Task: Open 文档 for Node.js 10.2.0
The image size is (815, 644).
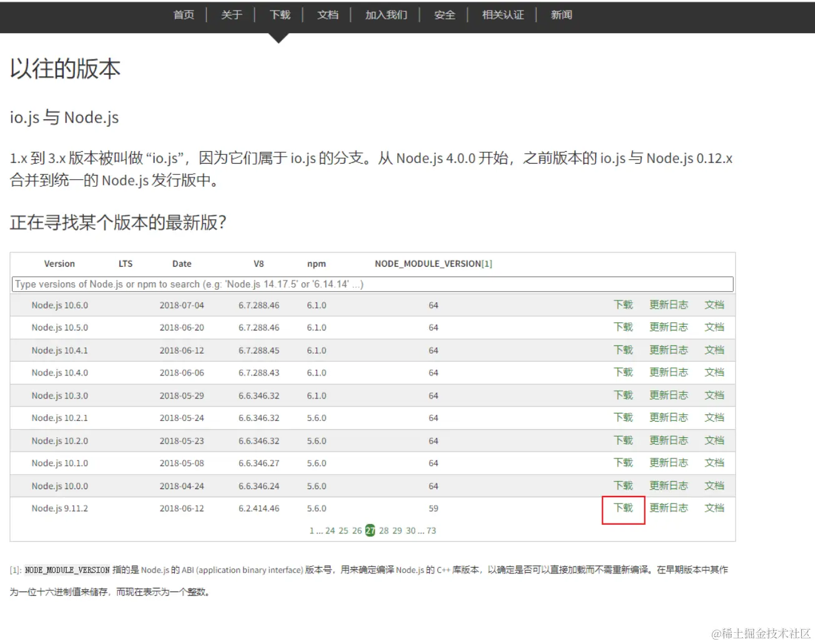Action: pos(714,440)
